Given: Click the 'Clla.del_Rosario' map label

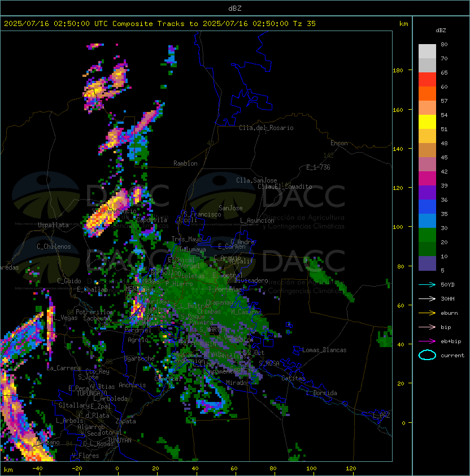Looking at the screenshot, I should coord(266,128).
